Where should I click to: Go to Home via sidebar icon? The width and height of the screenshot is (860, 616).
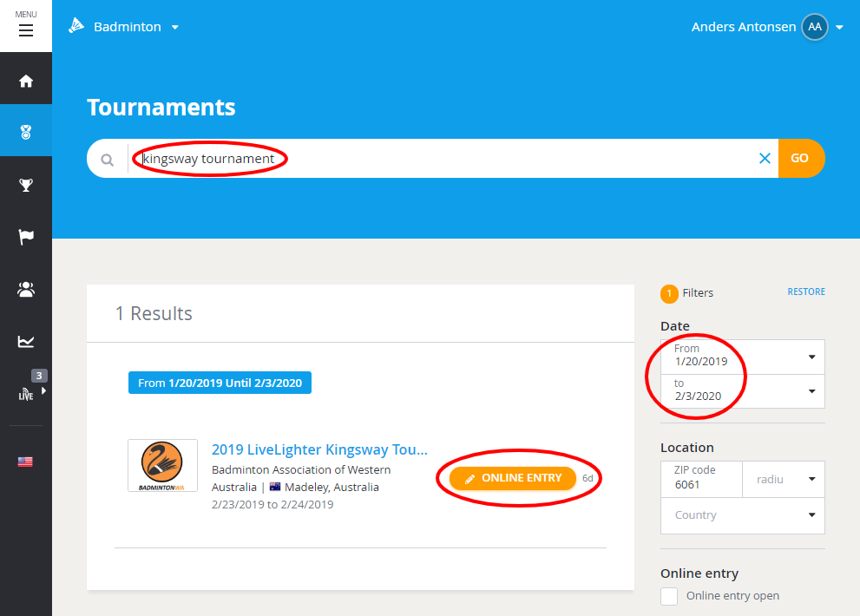[26, 81]
